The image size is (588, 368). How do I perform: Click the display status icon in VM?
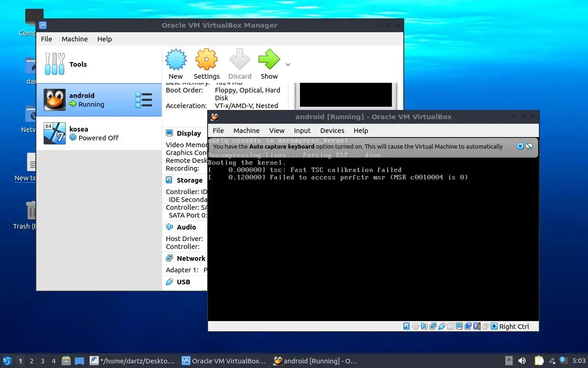pyautogui.click(x=459, y=326)
